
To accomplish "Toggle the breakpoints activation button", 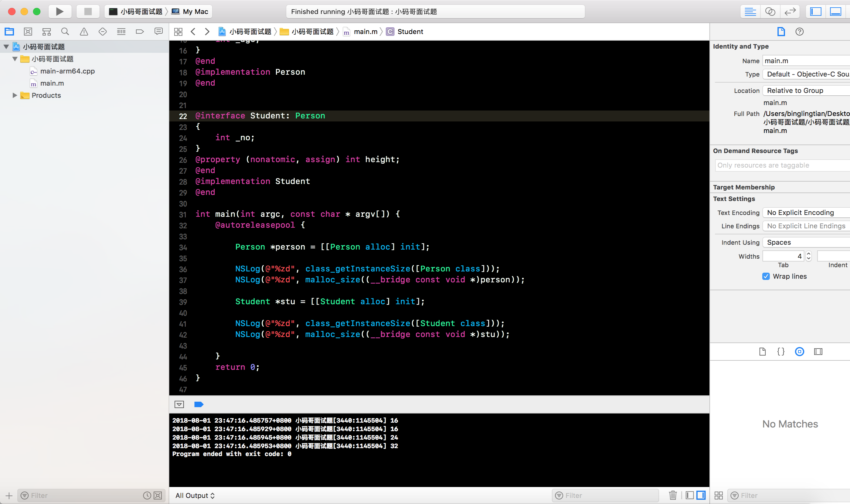I will pos(199,404).
